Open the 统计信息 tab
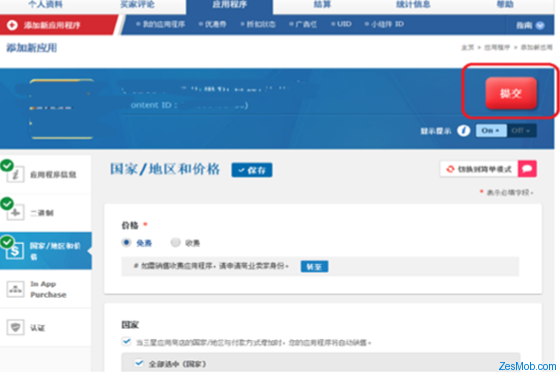 pyautogui.click(x=413, y=5)
